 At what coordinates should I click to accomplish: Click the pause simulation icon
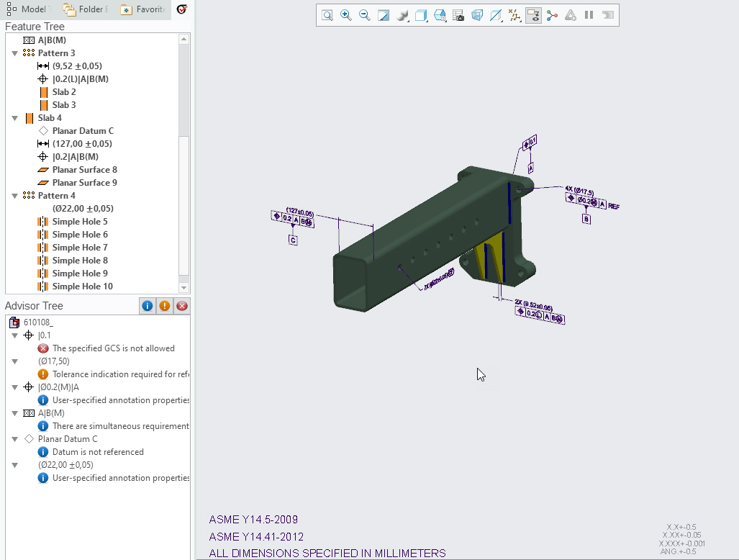coord(589,15)
